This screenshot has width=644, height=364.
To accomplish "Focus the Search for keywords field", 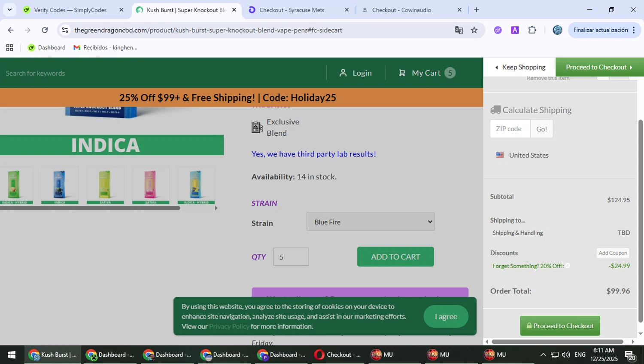I will pos(161,73).
